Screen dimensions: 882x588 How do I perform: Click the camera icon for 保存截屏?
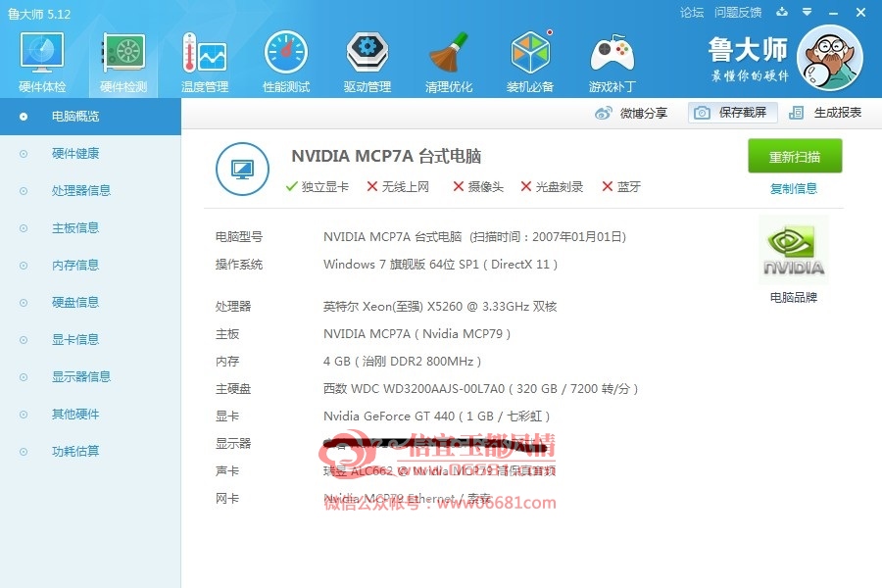coord(702,113)
